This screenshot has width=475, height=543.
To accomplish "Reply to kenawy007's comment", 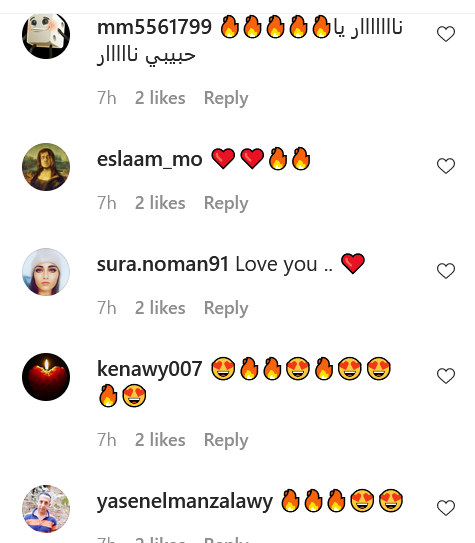I will coord(226,440).
